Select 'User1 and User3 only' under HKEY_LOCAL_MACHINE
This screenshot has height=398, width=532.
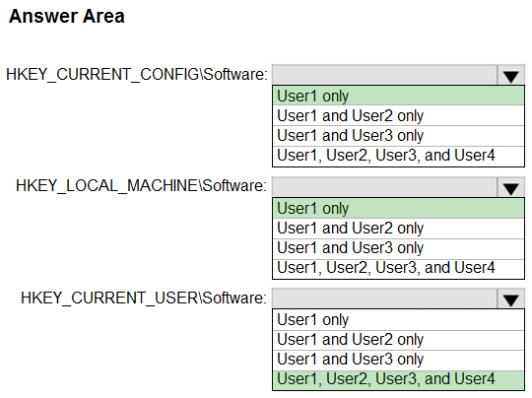pos(398,248)
